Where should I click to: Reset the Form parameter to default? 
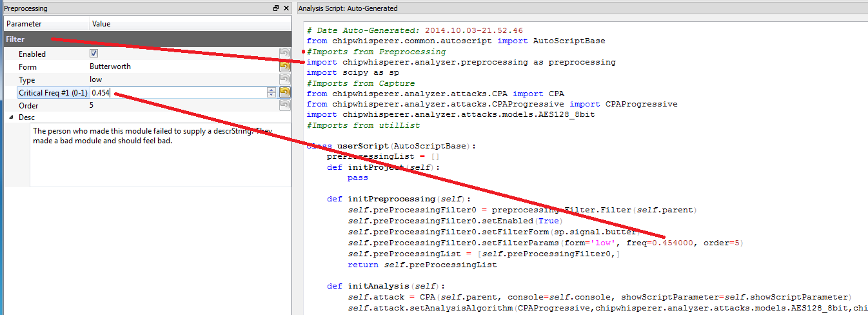click(x=284, y=66)
